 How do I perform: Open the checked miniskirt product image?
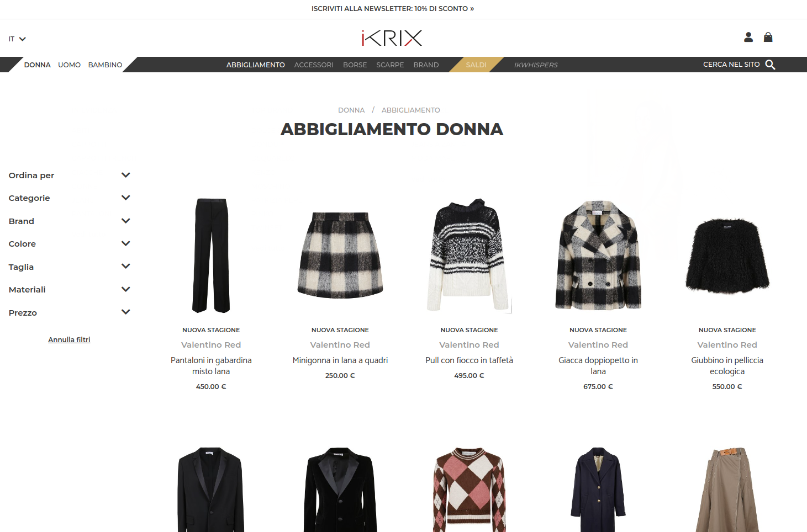tap(340, 256)
